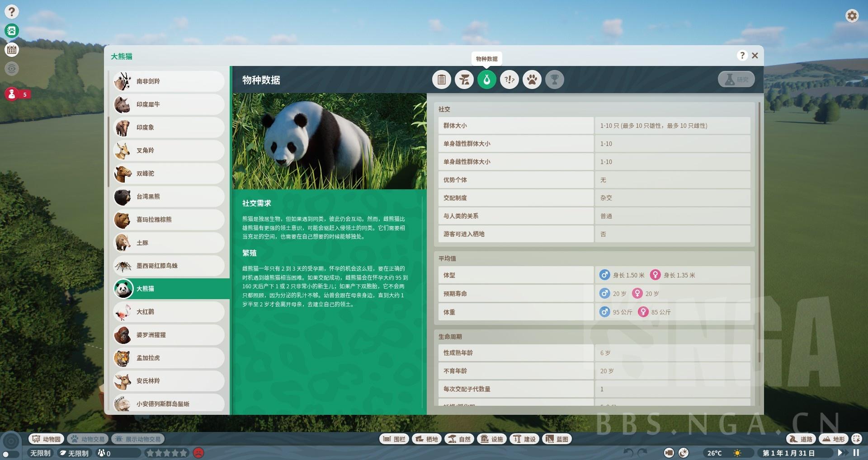Toggle the day-night cycle icon
This screenshot has height=460, width=868.
[684, 452]
